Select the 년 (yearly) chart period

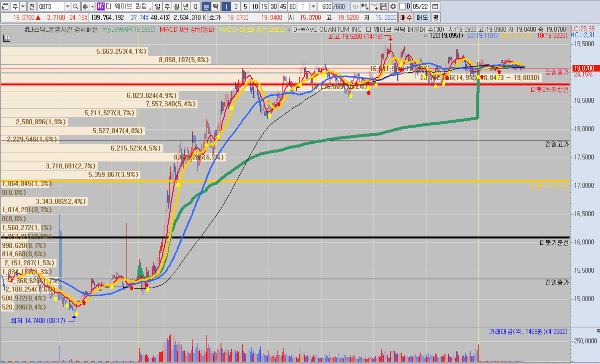click(x=186, y=6)
